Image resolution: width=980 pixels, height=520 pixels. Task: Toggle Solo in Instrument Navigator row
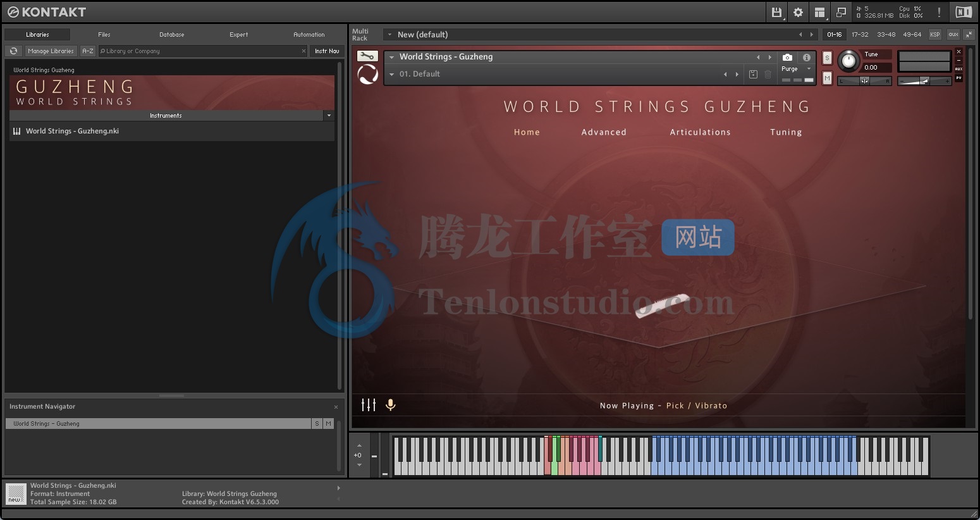pos(317,424)
